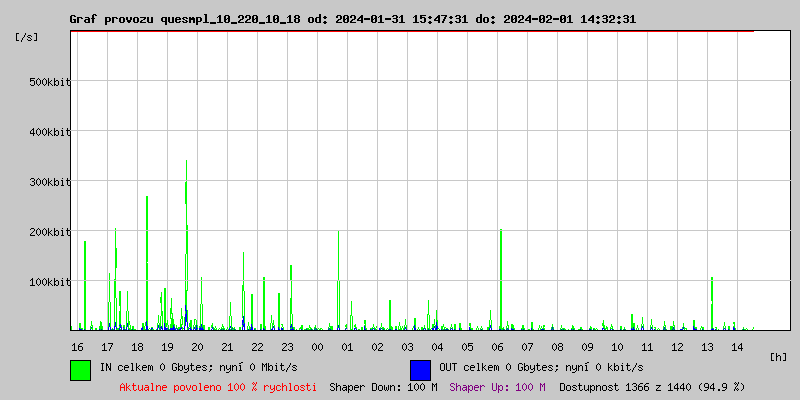This screenshot has width=800, height=400.
Task: Click the green IN legend color square
Action: coord(80,369)
